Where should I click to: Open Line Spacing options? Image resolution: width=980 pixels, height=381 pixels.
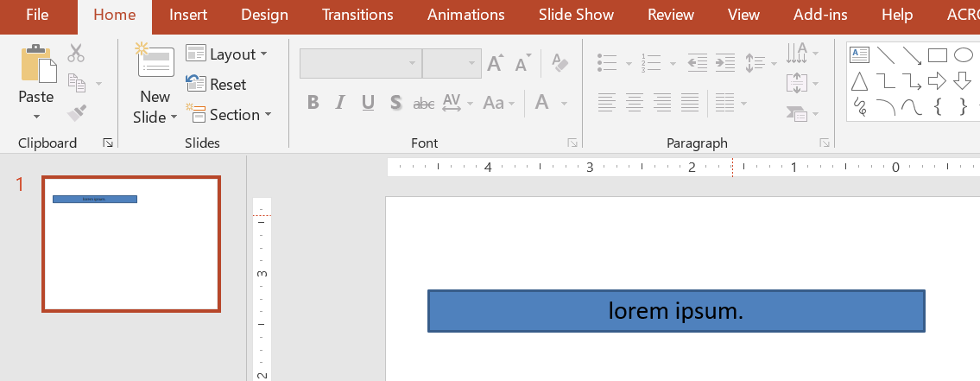click(x=761, y=62)
